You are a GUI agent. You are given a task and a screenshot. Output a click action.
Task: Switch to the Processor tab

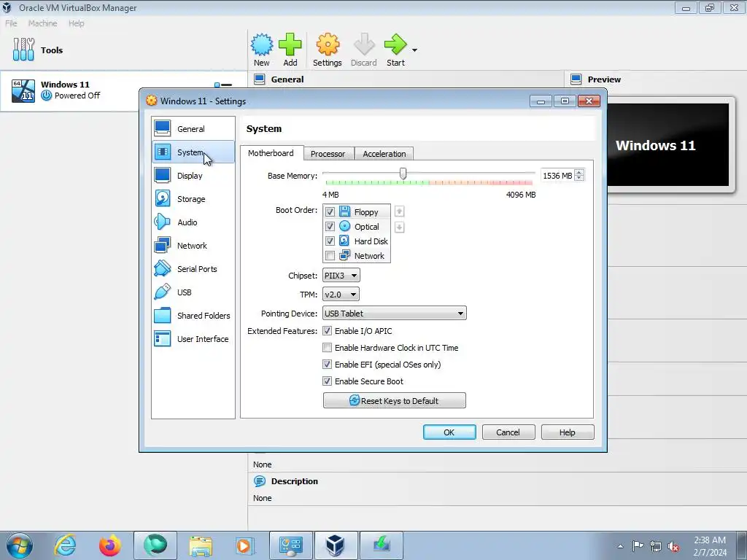click(328, 154)
